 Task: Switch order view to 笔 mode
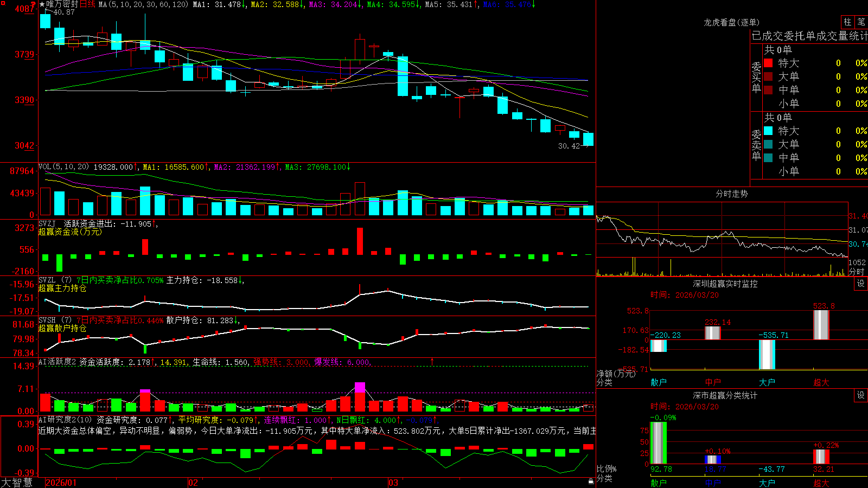[861, 22]
